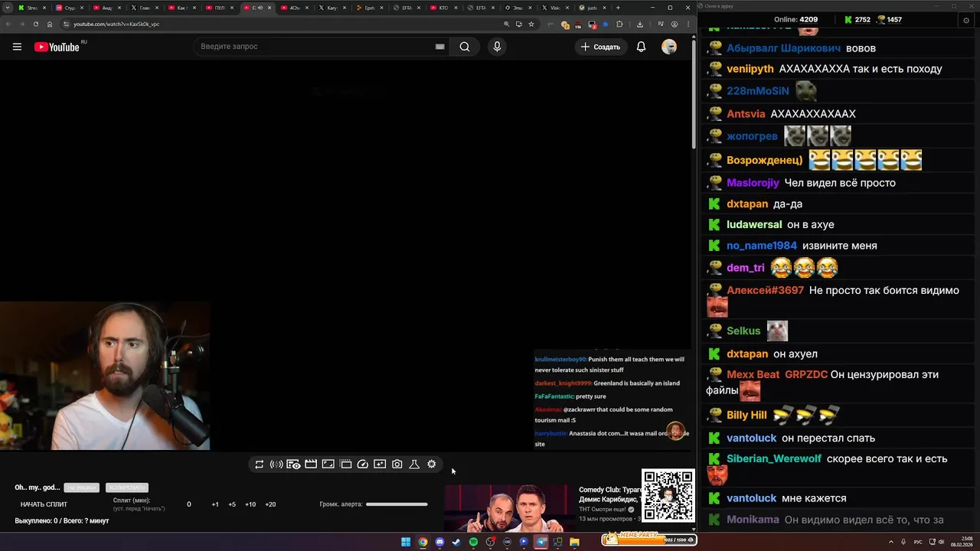Open the overlay toolbar gear settings
Viewport: 980px width, 551px height.
coord(432,465)
